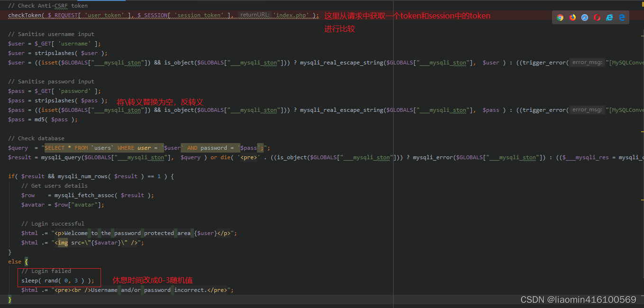Screen dimensions: 644x308
Task: Click the '// Check database' comment
Action: pyautogui.click(x=36, y=138)
